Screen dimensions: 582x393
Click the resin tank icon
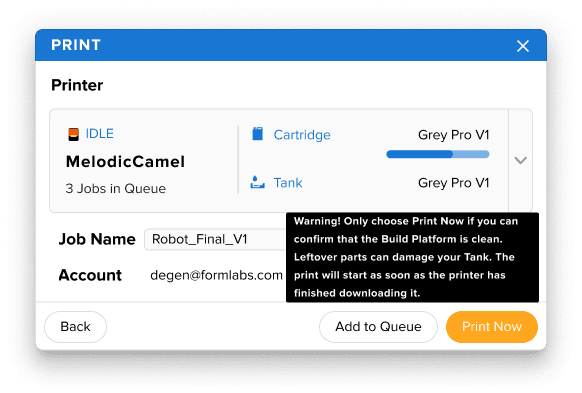coord(257,182)
